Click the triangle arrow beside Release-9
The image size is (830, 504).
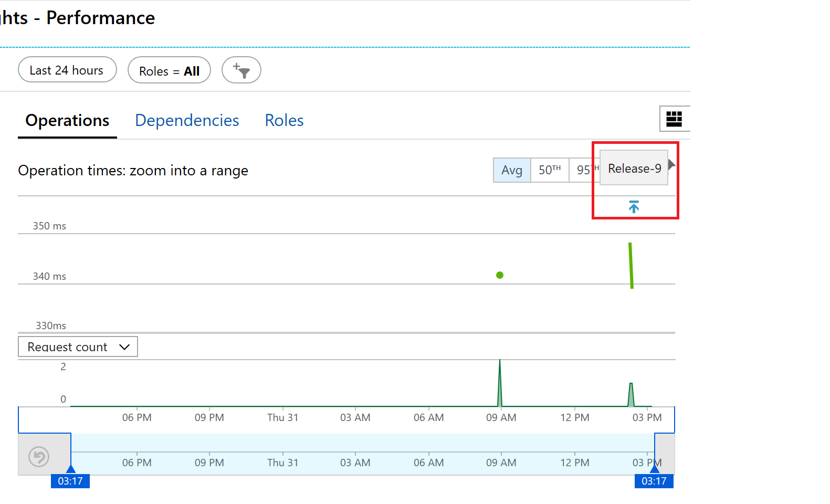click(x=671, y=165)
